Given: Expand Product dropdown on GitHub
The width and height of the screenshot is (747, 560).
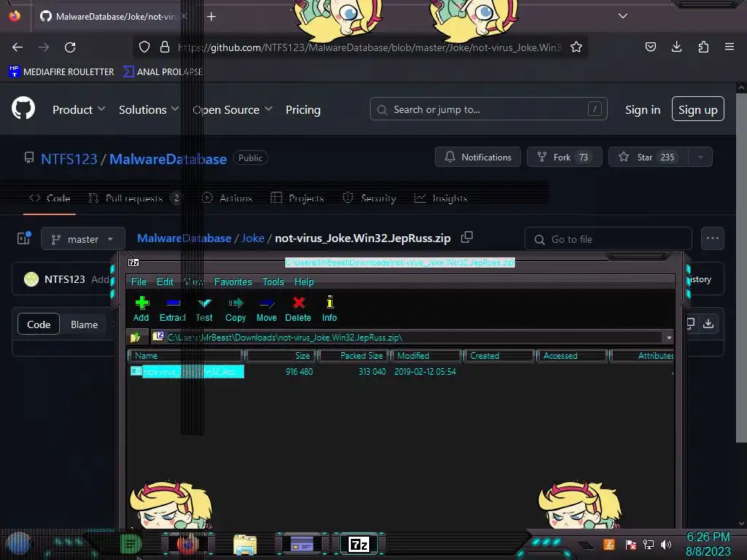Looking at the screenshot, I should [79, 109].
